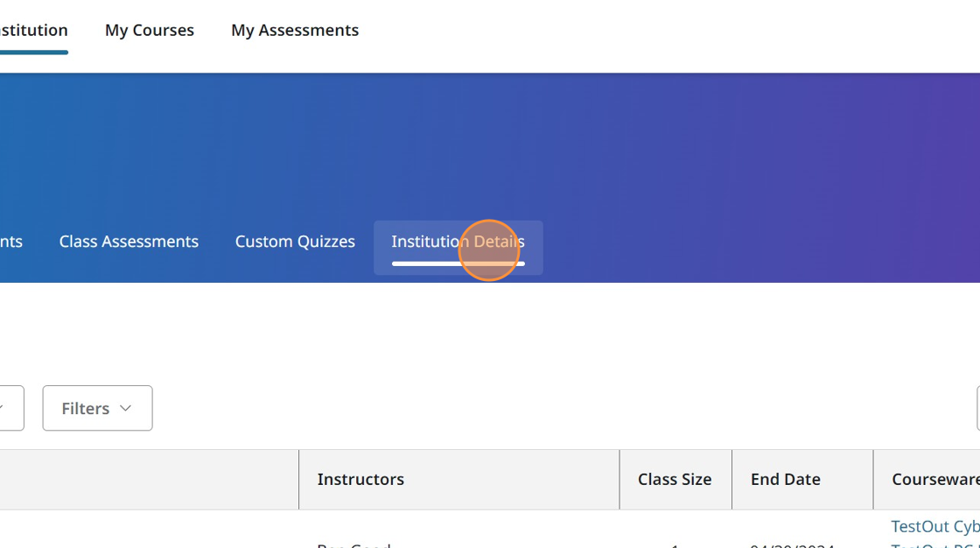Open the TestOut Cyber courseware link
Screen dimensions: 980x548
pyautogui.click(x=934, y=526)
